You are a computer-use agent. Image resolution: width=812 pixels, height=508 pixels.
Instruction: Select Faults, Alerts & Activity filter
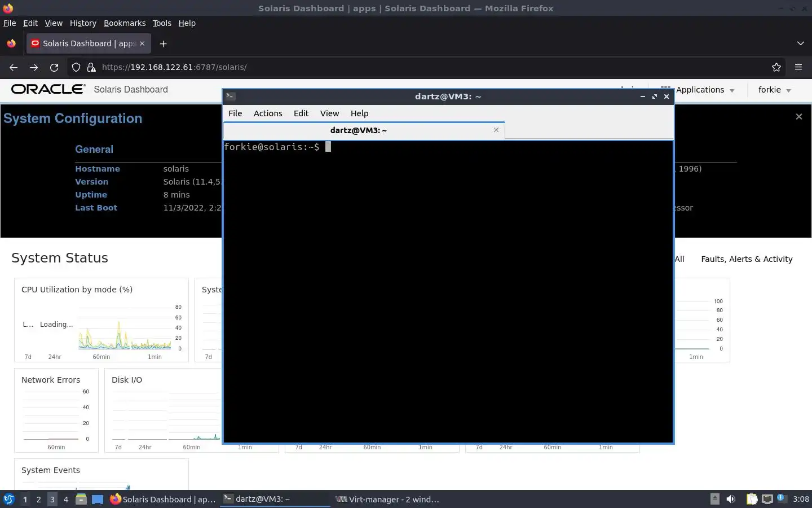747,259
